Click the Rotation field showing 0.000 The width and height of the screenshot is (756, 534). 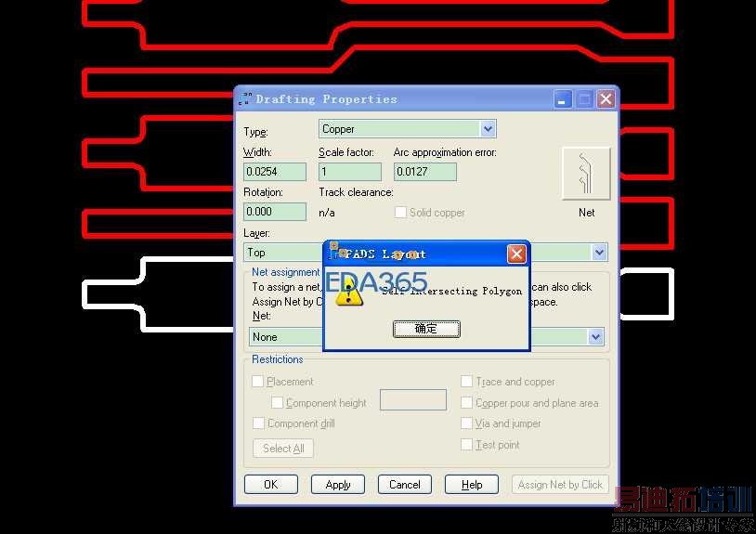click(275, 212)
